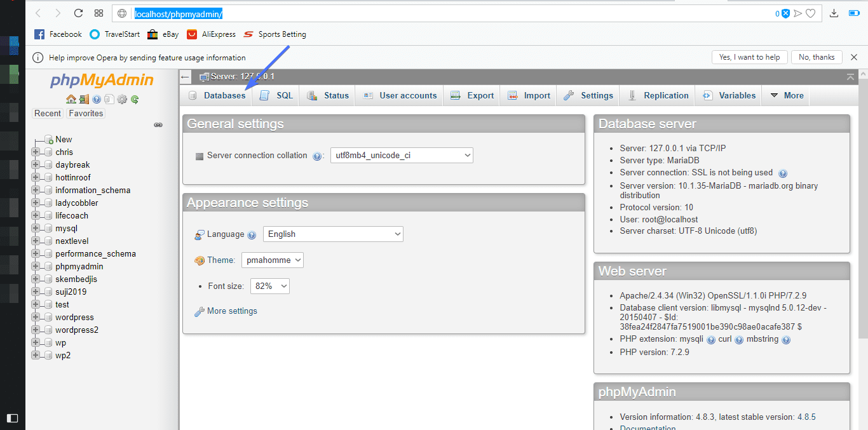Expand the daybreak database node
The image size is (868, 430).
(x=36, y=165)
